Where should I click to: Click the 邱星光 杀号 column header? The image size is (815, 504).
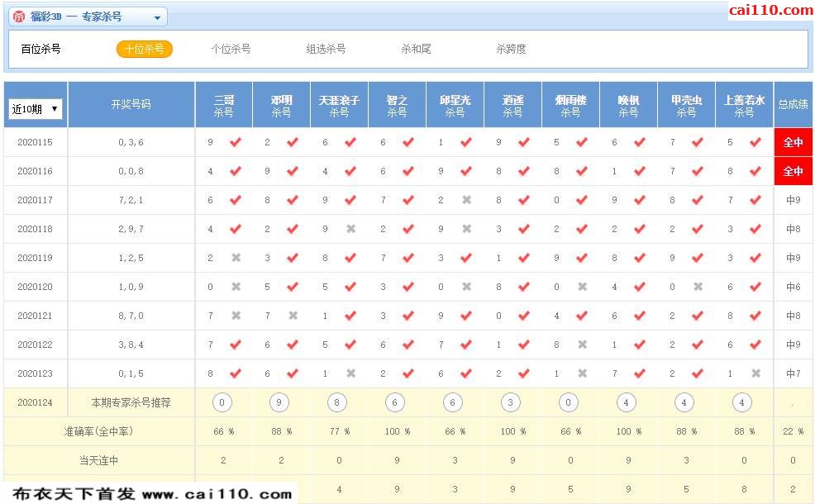(x=455, y=106)
